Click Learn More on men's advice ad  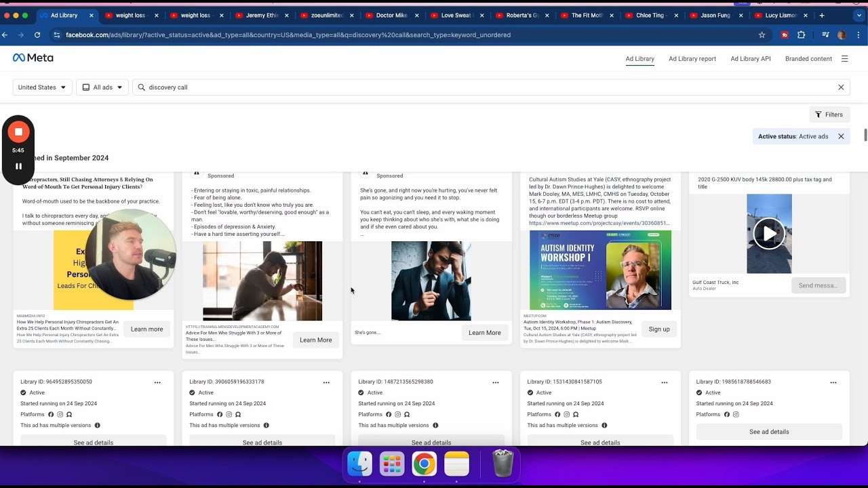316,340
